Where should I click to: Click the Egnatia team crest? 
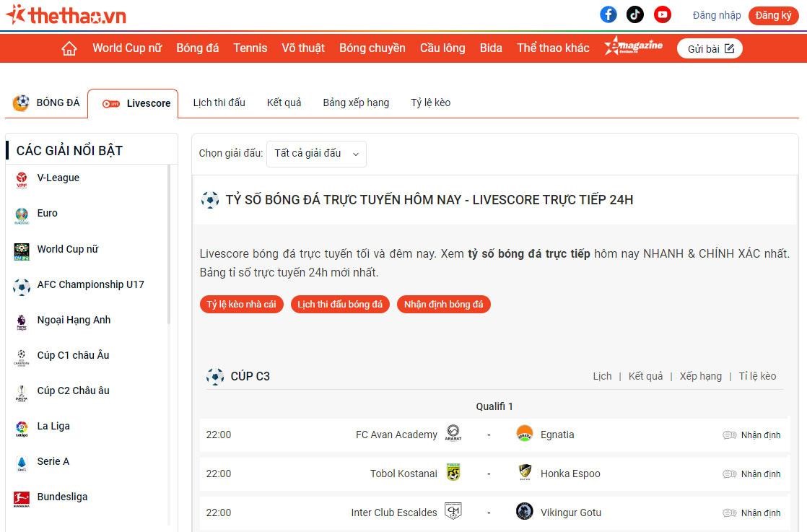click(x=525, y=434)
